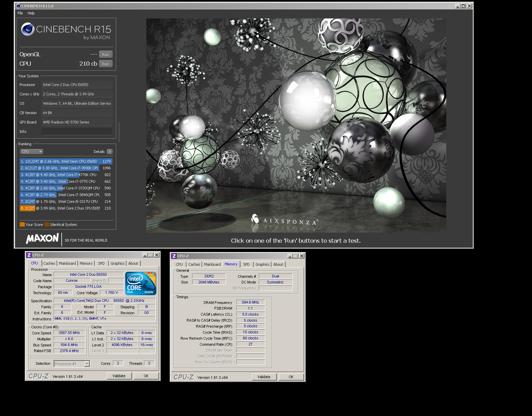Click the GFX Board field AMD Radeon HD 5700

tap(77, 122)
